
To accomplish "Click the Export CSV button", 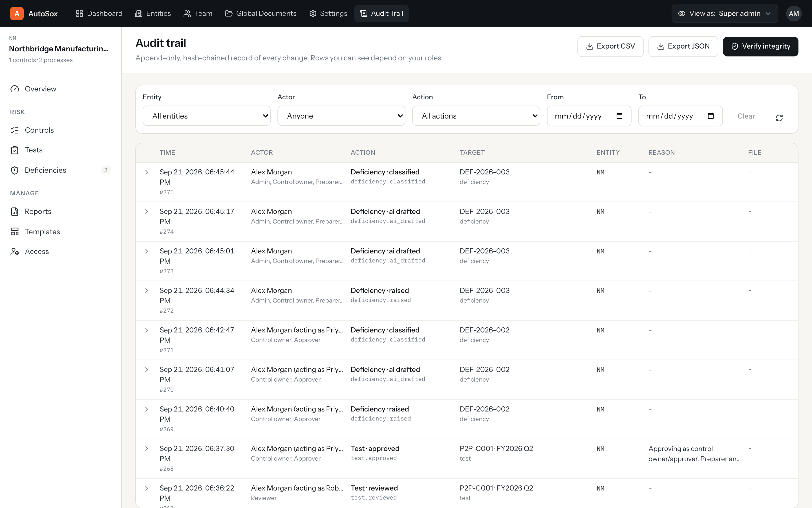I will [x=610, y=46].
